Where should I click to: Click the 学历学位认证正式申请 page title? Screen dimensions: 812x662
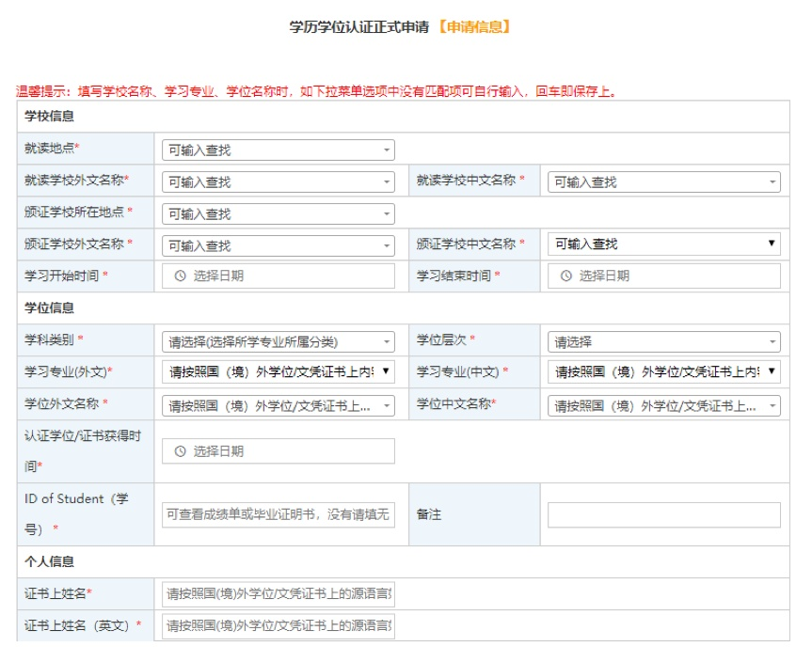tap(359, 27)
